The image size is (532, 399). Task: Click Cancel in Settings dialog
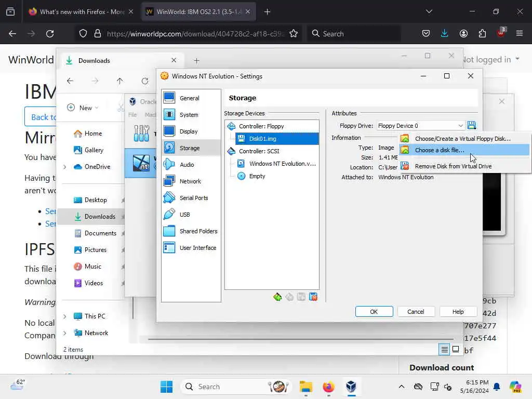tap(416, 312)
